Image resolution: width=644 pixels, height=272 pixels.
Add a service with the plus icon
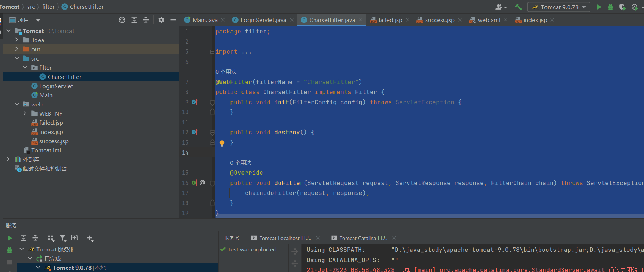[90, 238]
